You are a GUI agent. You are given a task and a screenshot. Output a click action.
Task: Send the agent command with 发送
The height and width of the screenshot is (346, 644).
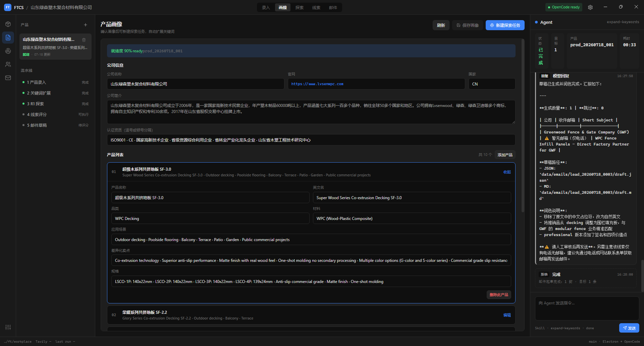(x=629, y=328)
